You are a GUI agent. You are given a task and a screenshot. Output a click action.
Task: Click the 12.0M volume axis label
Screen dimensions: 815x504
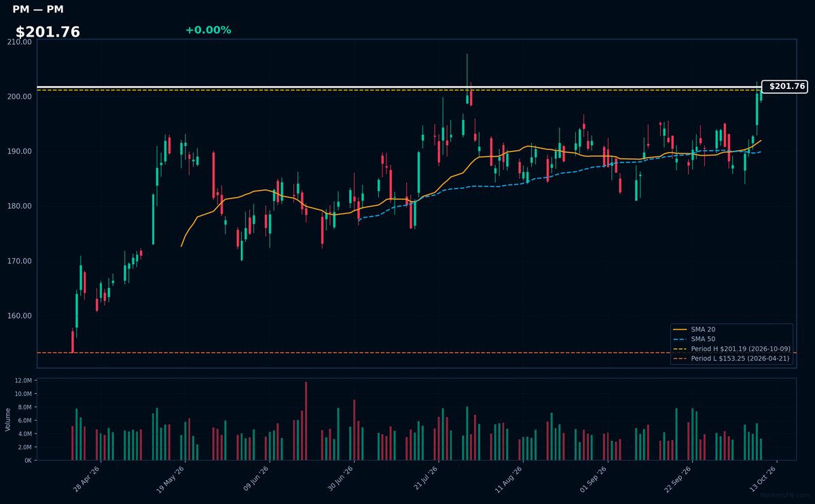point(23,380)
